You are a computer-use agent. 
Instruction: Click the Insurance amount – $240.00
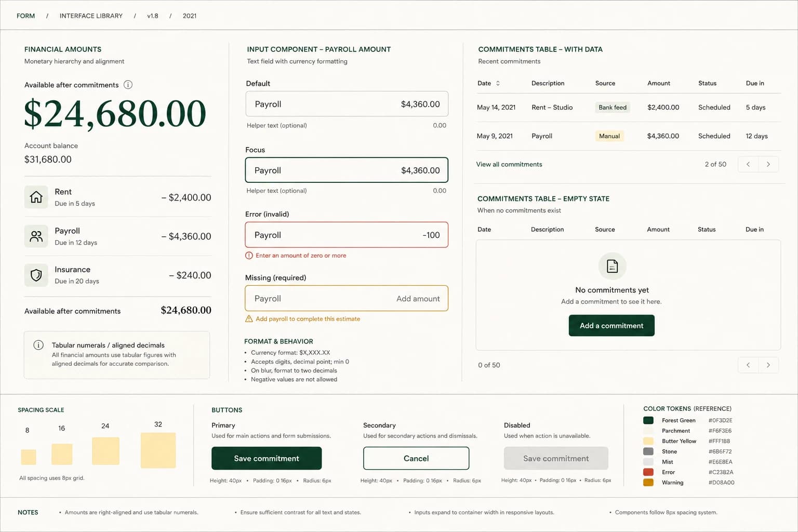[x=190, y=275]
